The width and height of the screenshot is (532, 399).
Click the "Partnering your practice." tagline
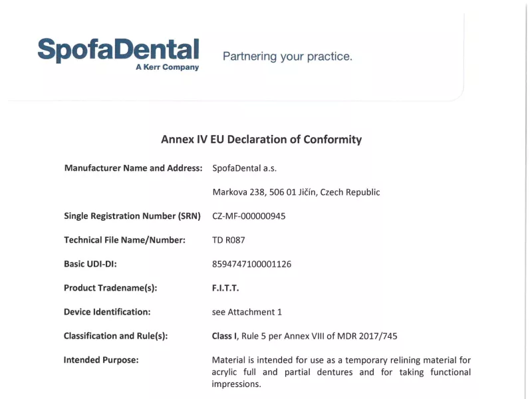click(287, 57)
